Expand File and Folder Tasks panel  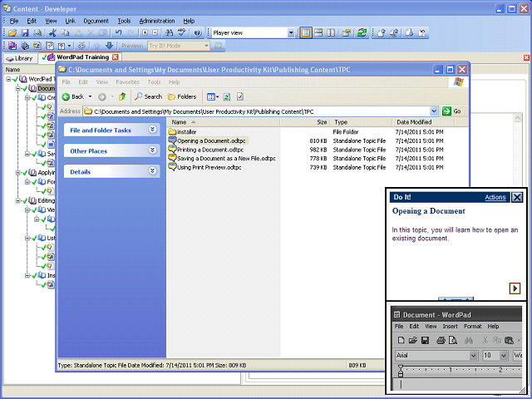click(152, 130)
